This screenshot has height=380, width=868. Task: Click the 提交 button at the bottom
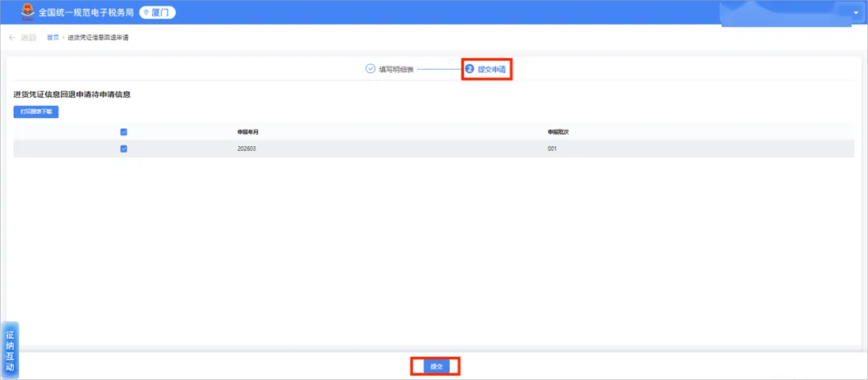[436, 366]
